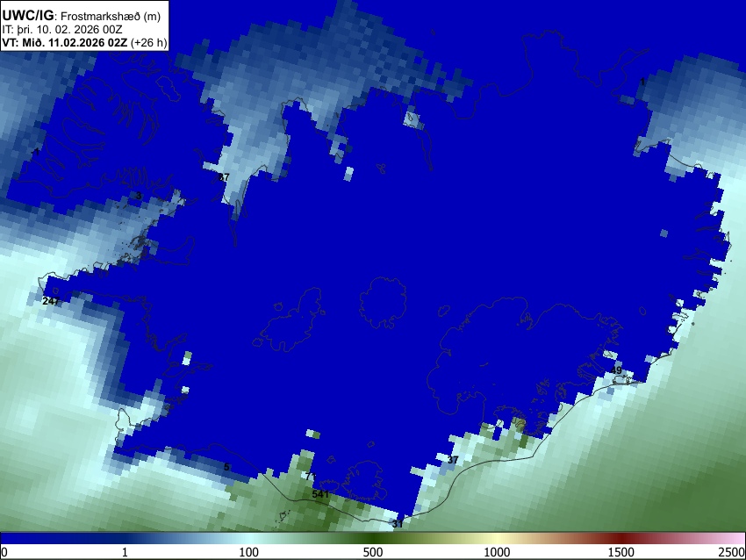Select the 1000 label on the scale
Viewport: 746px width, 560px height.
[497, 552]
